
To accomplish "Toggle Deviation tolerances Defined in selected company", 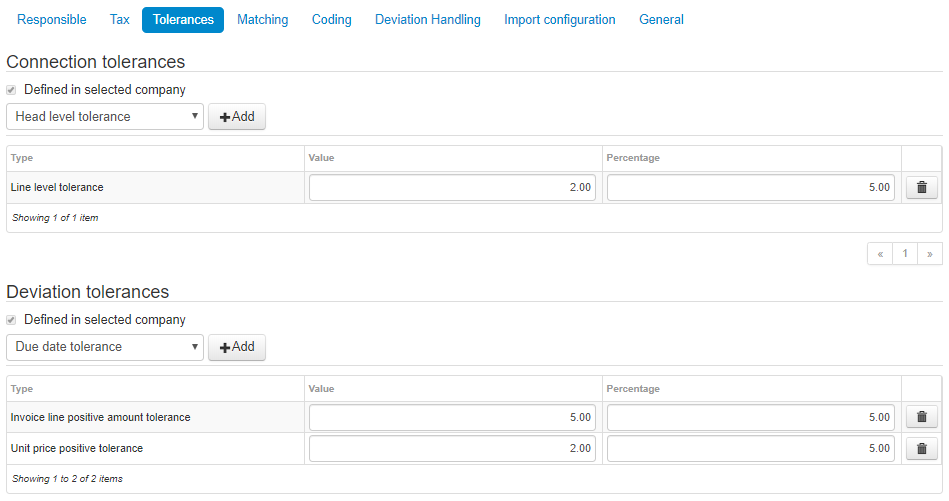I will 11,320.
